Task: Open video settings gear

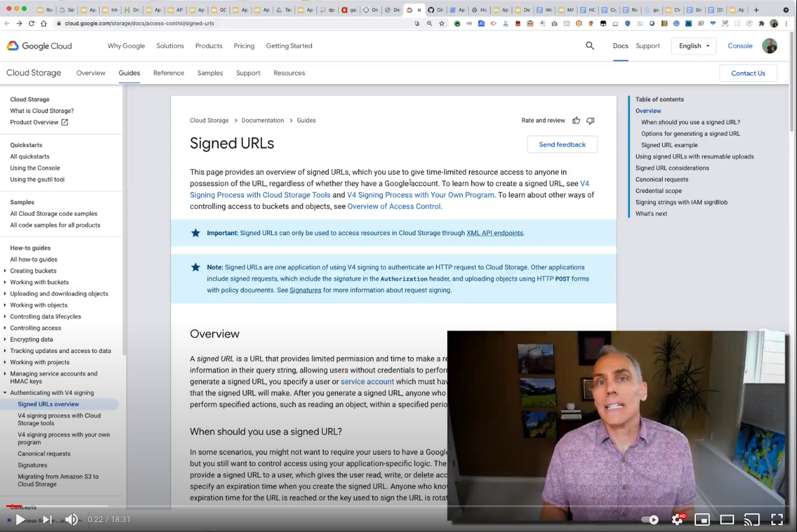Action: tap(677, 520)
